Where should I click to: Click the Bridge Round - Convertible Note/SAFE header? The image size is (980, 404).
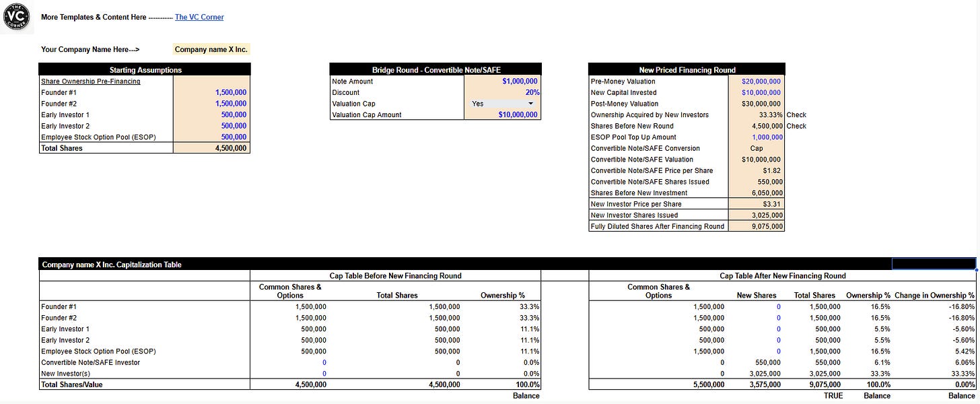click(x=435, y=70)
